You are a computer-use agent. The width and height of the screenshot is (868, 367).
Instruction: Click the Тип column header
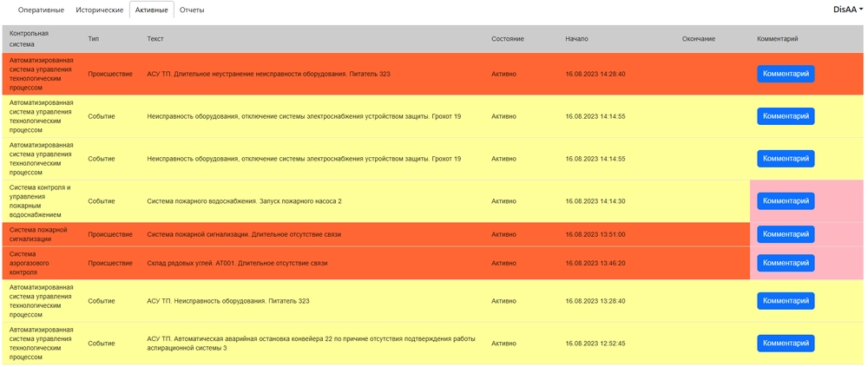point(93,39)
